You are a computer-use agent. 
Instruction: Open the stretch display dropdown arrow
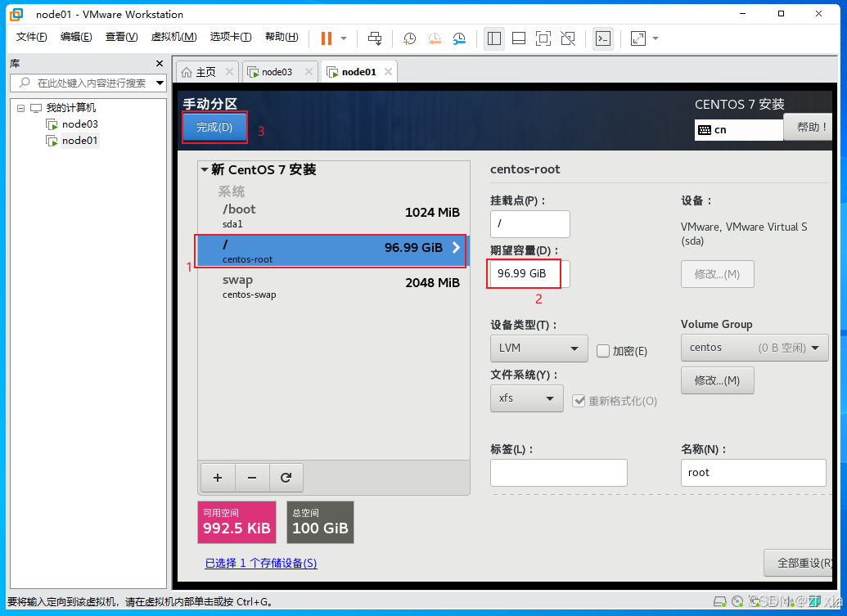(x=656, y=38)
